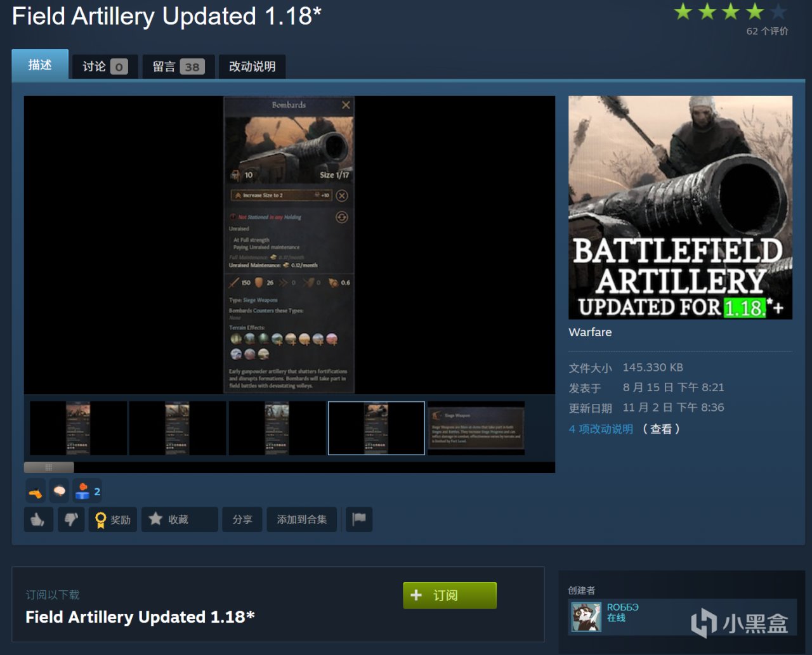
Task: Click the thumbs-down rate button
Action: click(71, 519)
